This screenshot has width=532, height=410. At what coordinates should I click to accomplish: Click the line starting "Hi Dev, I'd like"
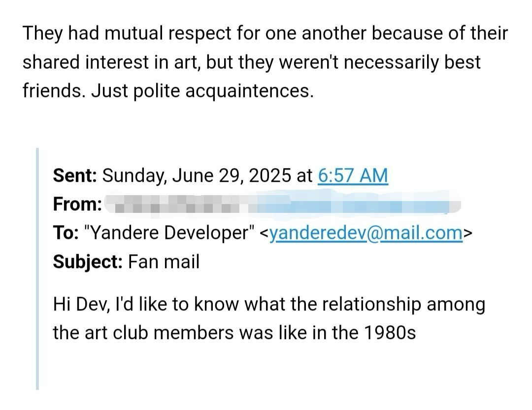[x=269, y=304]
